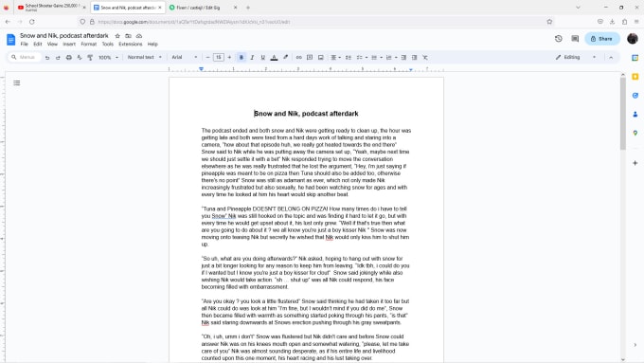Toggle italic formatting

(x=252, y=58)
